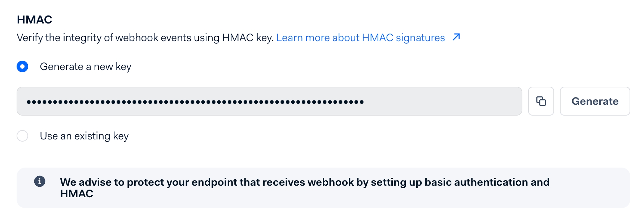Screen dimensions: 644x216
Task: Click the info icon in advisory banner
Action: 40,181
